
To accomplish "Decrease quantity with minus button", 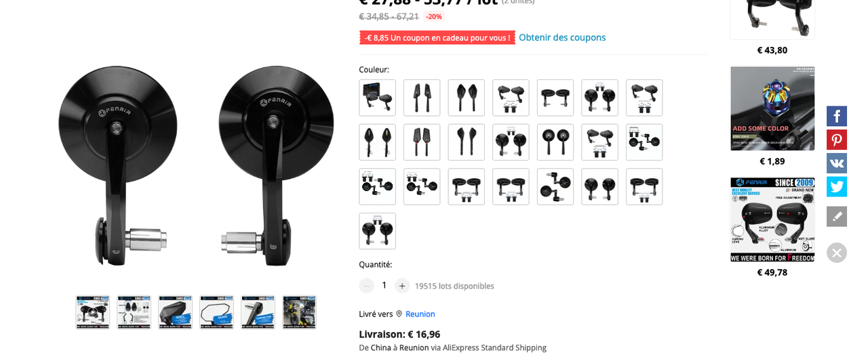I will click(366, 286).
